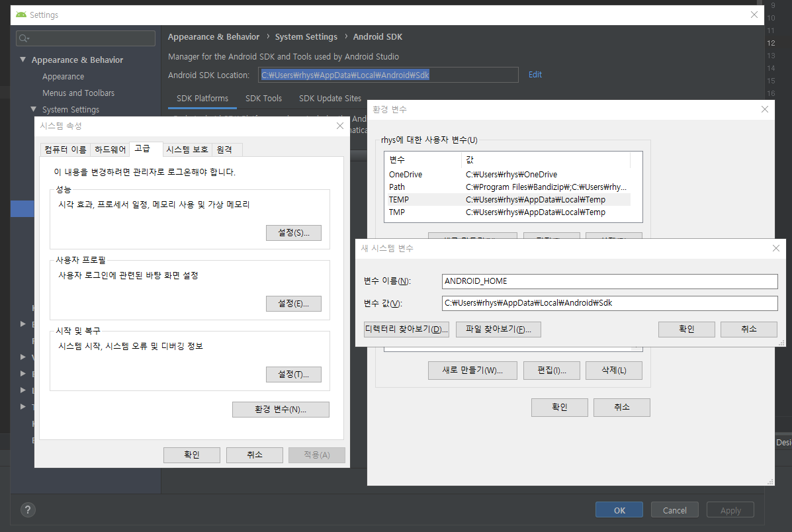The width and height of the screenshot is (792, 532).
Task: Click the 값 column header
Action: click(x=546, y=159)
